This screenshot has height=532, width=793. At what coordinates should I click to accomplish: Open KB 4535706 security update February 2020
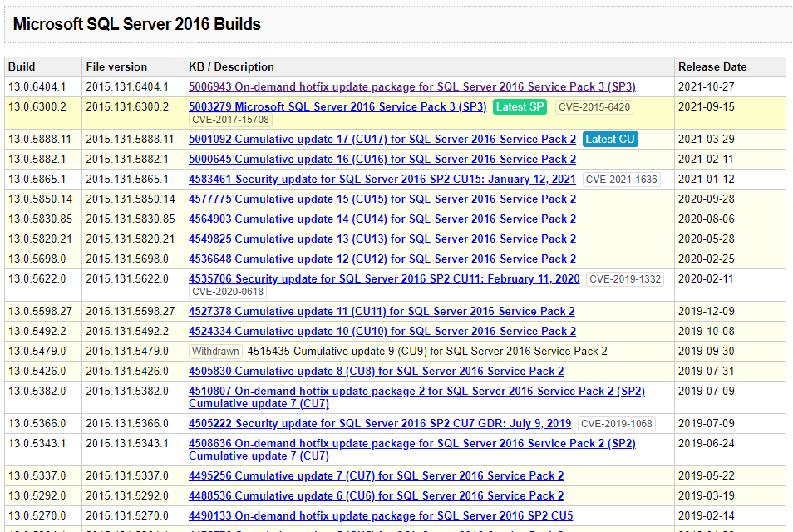[384, 279]
